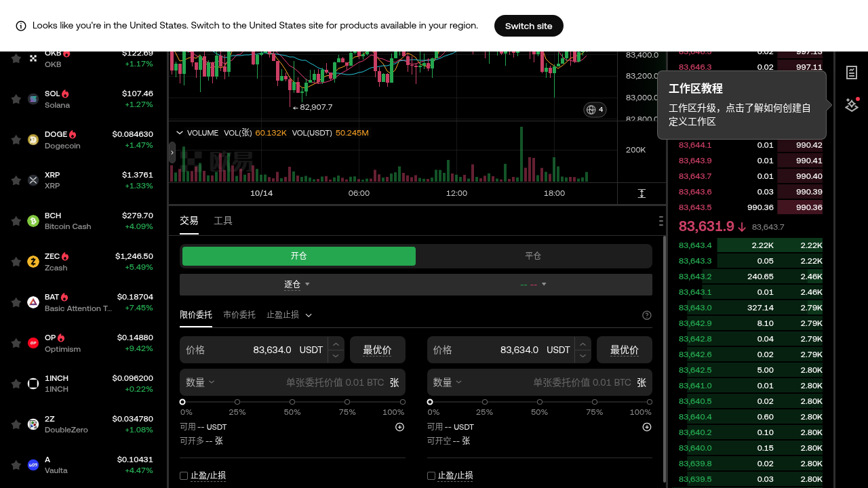Star the BCH Bitcoin Cash row

[16, 221]
